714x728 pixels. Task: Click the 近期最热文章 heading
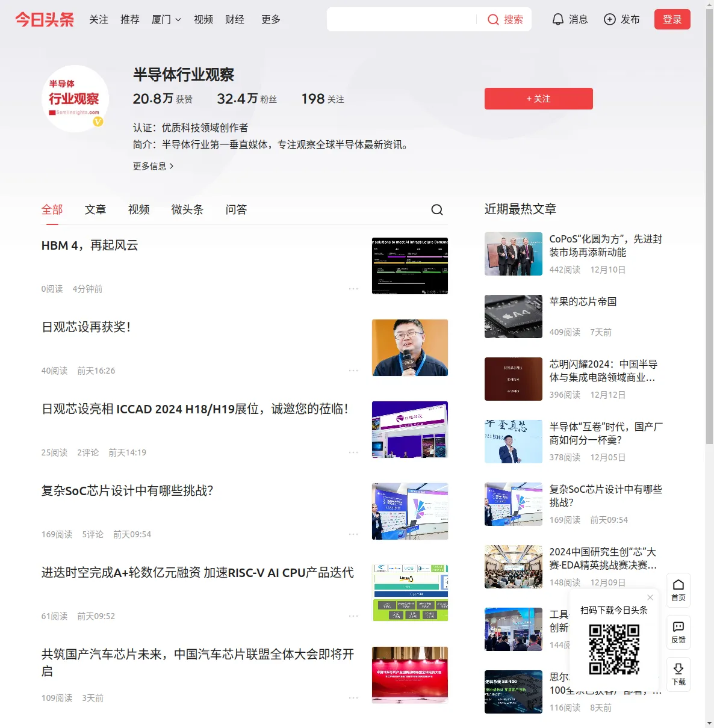pos(520,209)
